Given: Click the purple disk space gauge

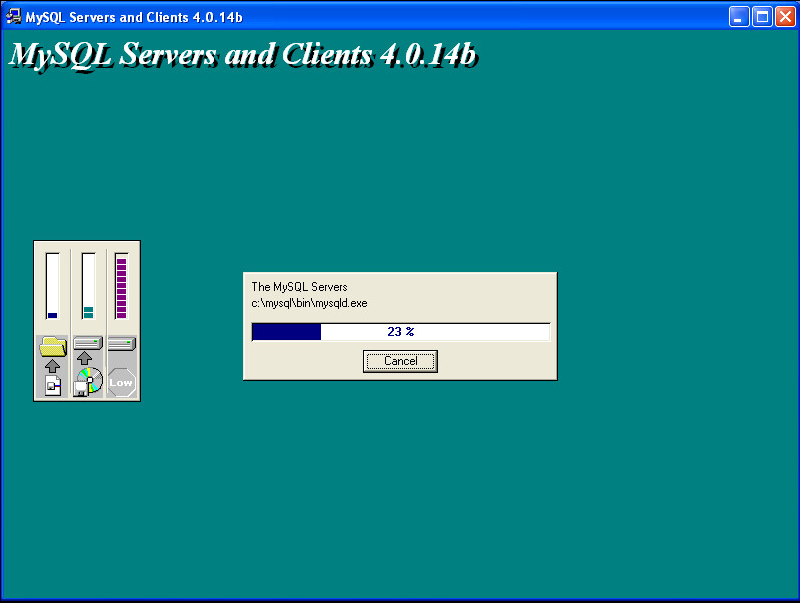Looking at the screenshot, I should (x=121, y=286).
